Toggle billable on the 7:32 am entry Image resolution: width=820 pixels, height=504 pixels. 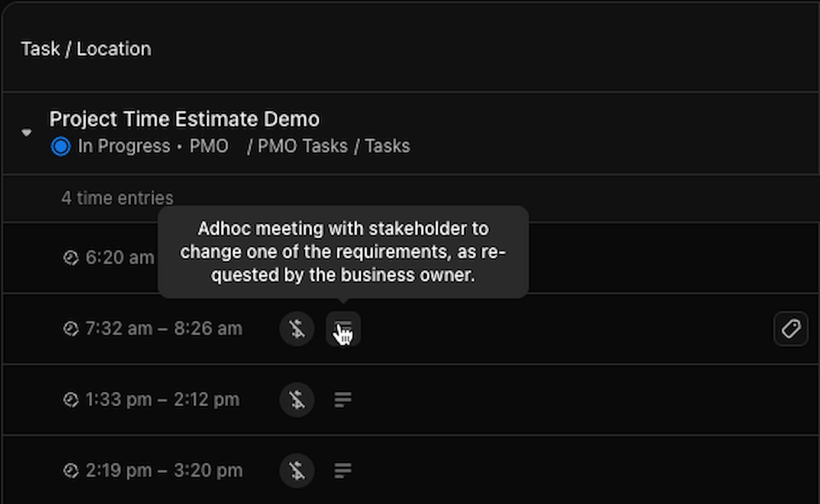pyautogui.click(x=297, y=329)
